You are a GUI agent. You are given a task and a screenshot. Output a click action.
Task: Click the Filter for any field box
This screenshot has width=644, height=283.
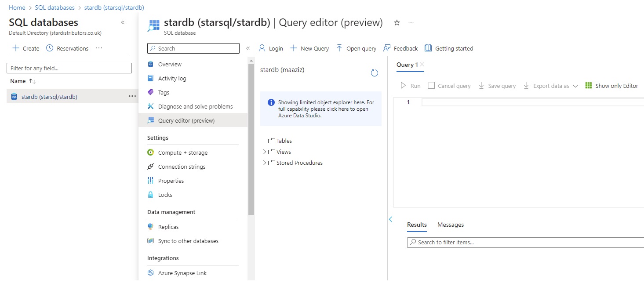69,68
